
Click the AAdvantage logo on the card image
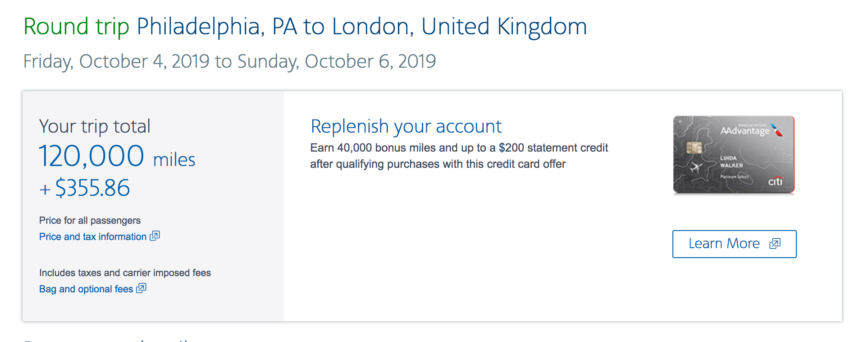[x=745, y=131]
